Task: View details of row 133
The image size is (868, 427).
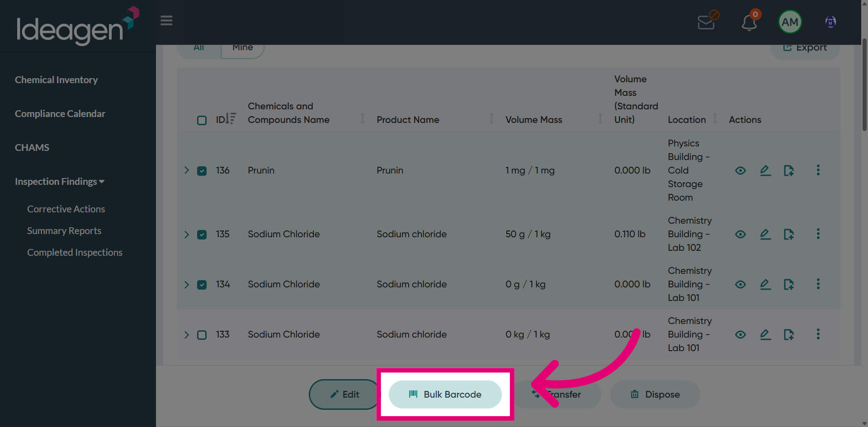Action: click(x=740, y=334)
